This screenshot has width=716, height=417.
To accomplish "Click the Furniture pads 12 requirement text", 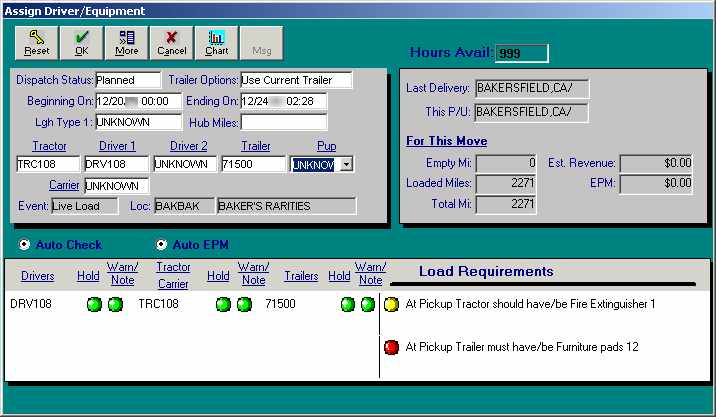I will click(x=522, y=347).
